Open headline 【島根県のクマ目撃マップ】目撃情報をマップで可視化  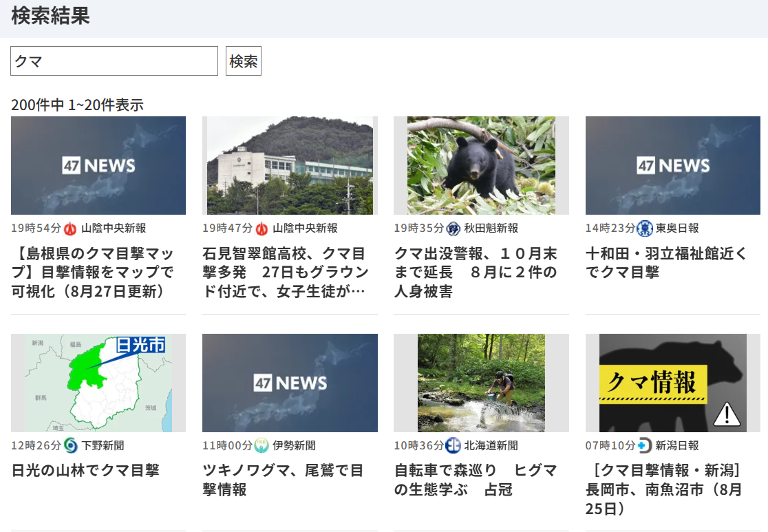tap(94, 273)
